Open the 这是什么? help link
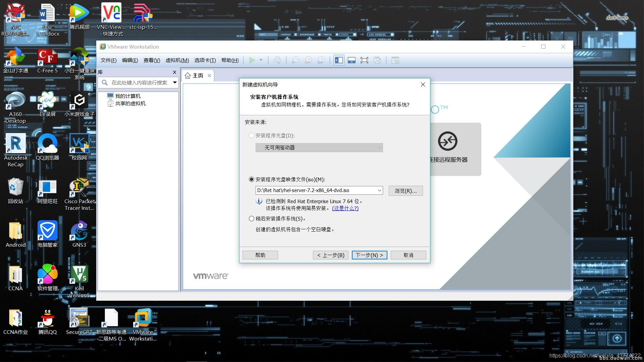Image resolution: width=644 pixels, height=362 pixels. tap(345, 208)
